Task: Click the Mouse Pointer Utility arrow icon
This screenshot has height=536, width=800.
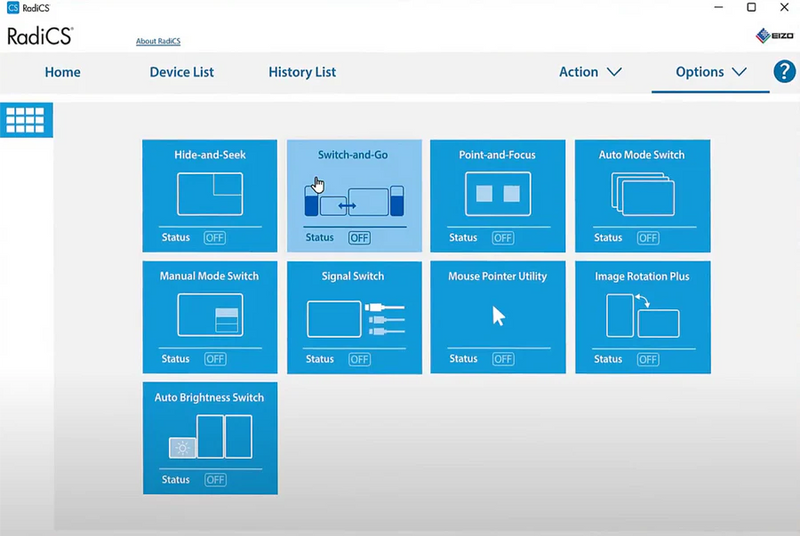Action: pyautogui.click(x=498, y=316)
